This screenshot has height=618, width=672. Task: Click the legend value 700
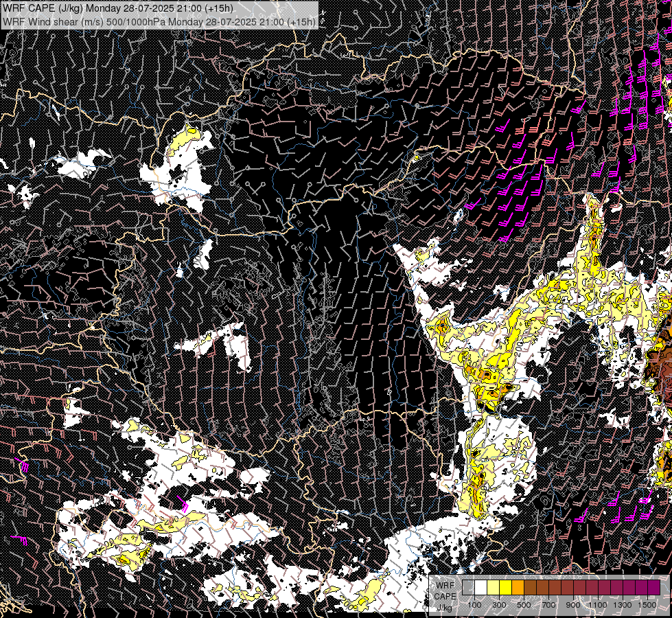point(548,605)
